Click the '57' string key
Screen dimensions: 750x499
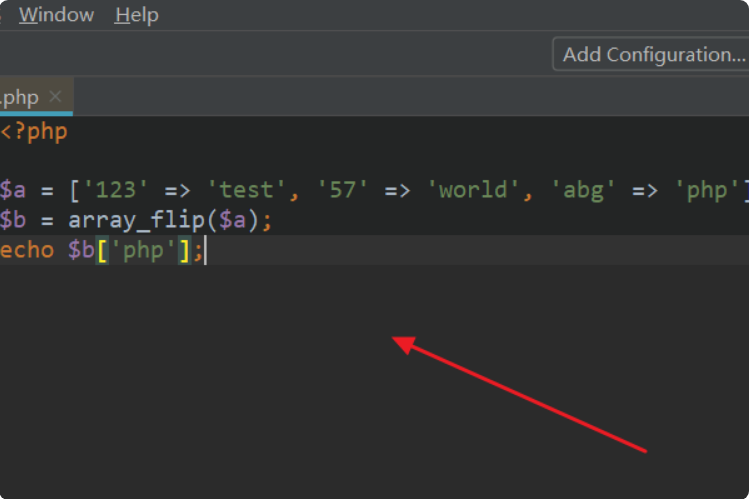coord(342,190)
